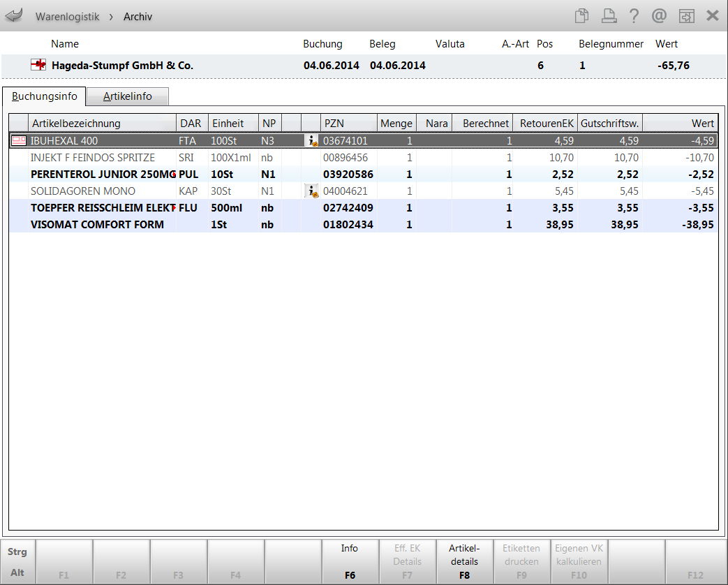Click the printer icon in title bar
The height and width of the screenshot is (585, 728).
coord(609,16)
